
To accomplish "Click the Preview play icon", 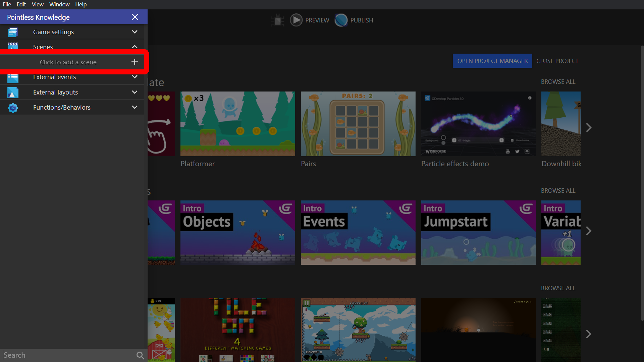I will pyautogui.click(x=296, y=20).
